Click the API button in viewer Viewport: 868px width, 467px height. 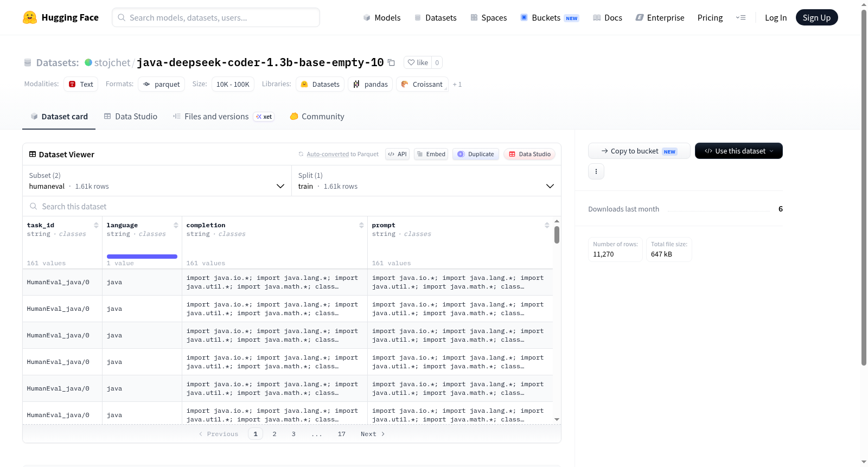click(x=397, y=154)
